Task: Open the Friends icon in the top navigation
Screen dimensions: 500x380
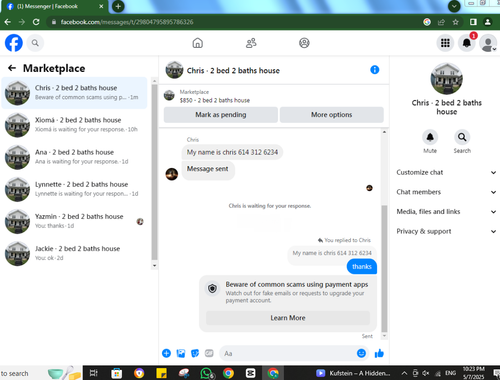Action: click(x=251, y=43)
